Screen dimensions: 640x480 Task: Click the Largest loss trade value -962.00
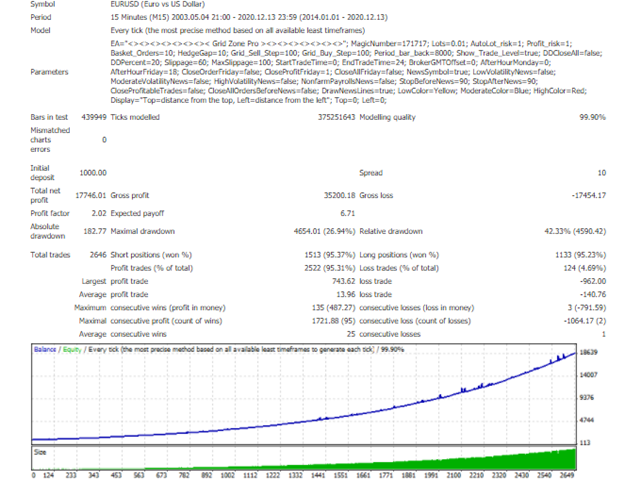(x=593, y=281)
